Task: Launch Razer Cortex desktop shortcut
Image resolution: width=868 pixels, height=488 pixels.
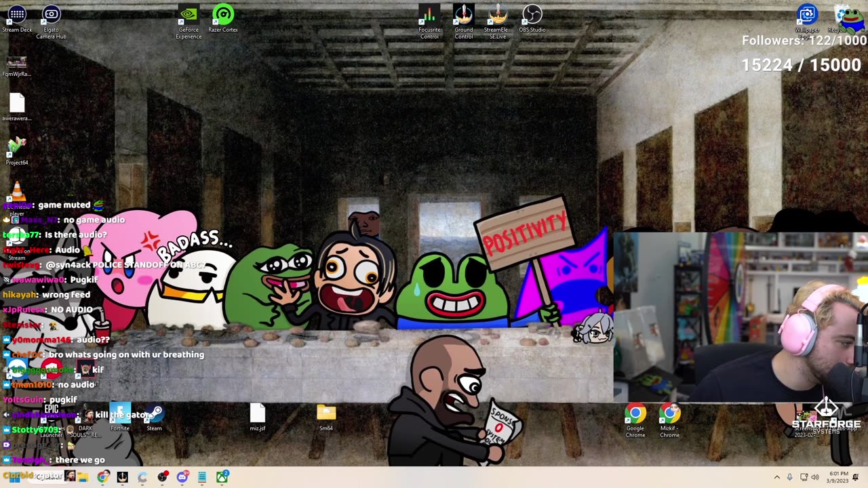Action: (x=223, y=19)
